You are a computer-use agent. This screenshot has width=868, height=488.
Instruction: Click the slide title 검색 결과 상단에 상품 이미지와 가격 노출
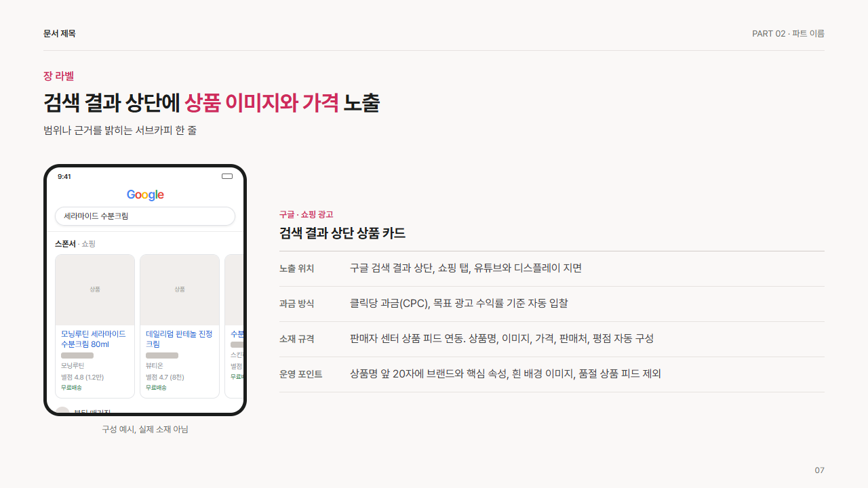point(212,103)
